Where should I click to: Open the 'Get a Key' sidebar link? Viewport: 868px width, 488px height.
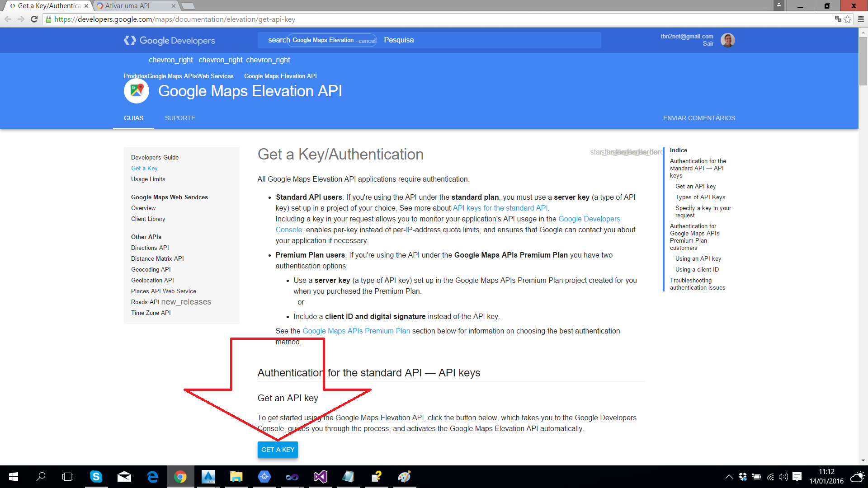(144, 168)
